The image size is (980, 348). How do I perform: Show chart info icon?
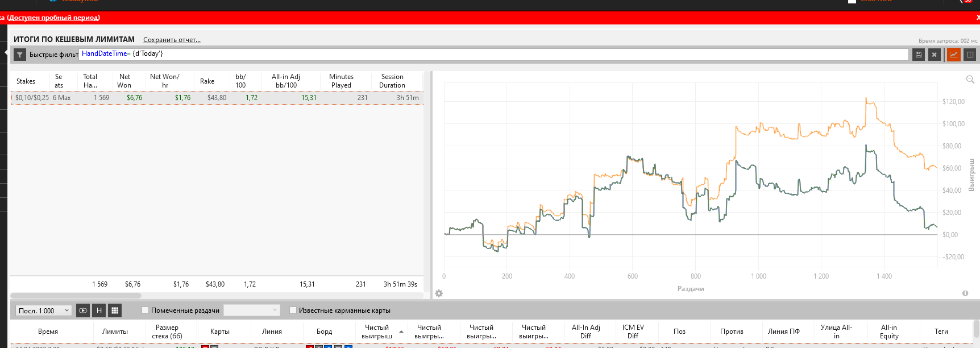[965, 293]
